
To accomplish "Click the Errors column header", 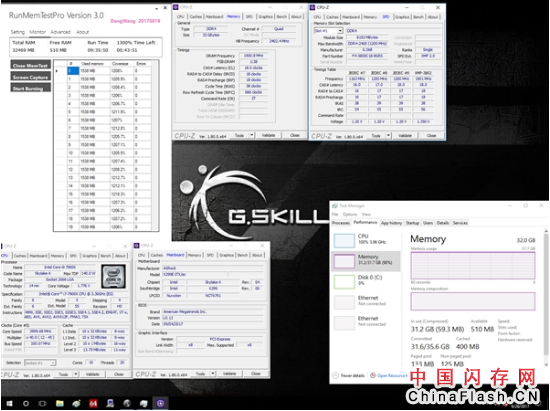I will click(142, 63).
